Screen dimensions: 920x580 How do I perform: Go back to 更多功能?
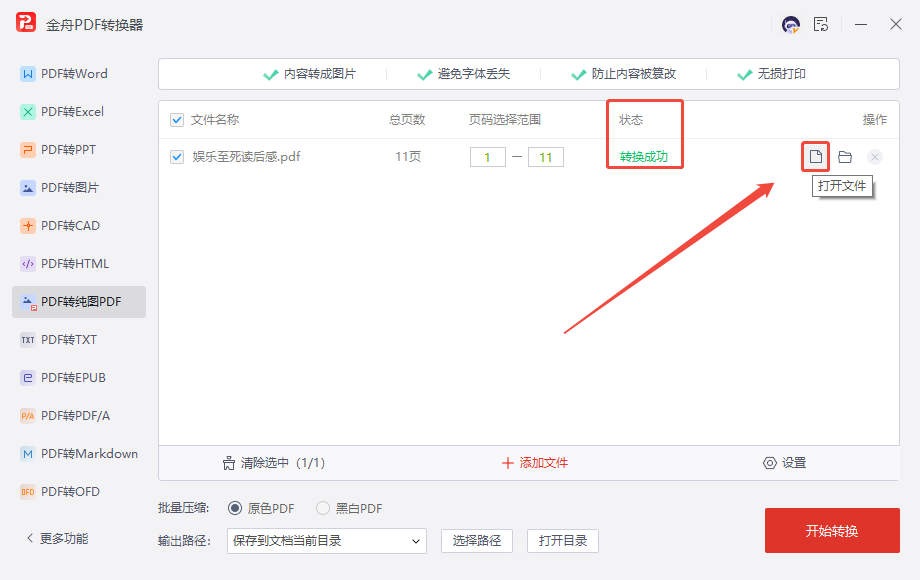58,538
